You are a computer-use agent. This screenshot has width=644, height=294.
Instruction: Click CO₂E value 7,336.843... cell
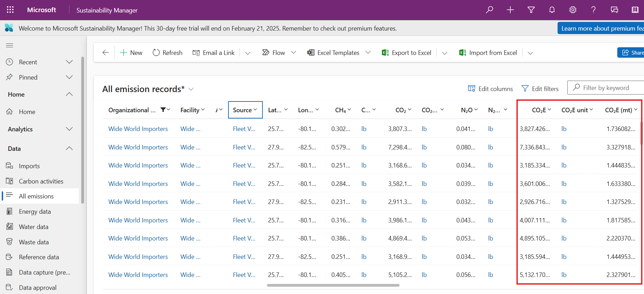[535, 147]
